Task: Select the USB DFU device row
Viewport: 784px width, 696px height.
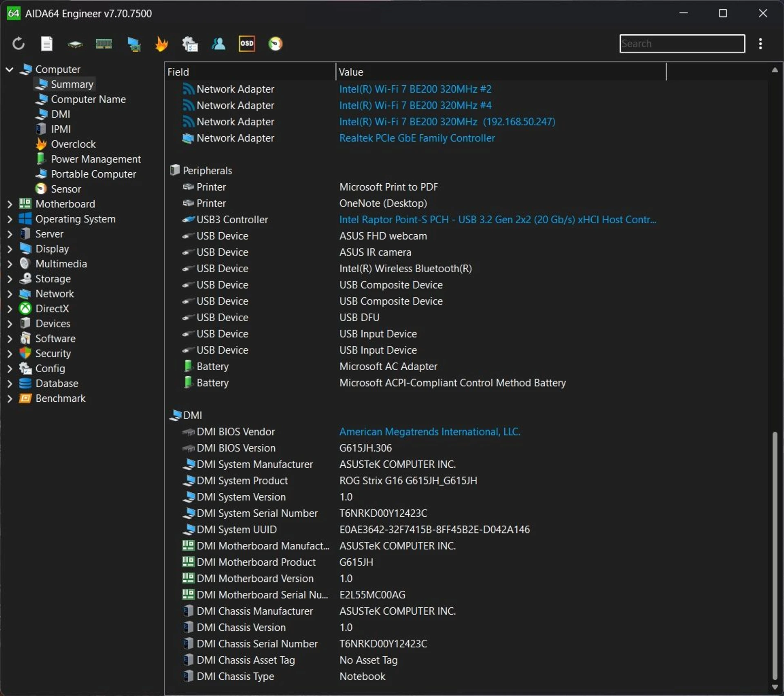Action: pos(465,318)
